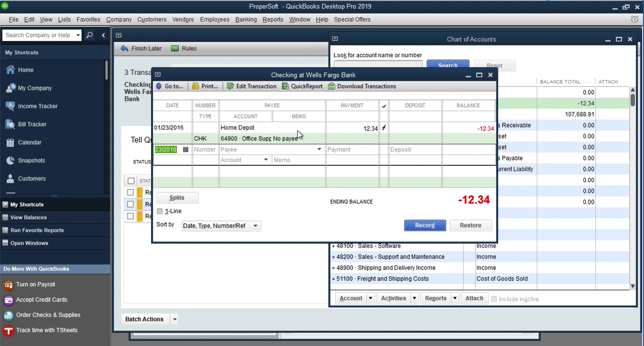Image resolution: width=644 pixels, height=346 pixels.
Task: Click Go to... in register toolbar
Action: click(170, 86)
